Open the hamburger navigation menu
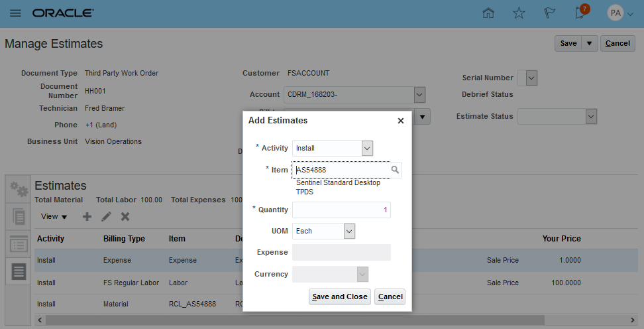Image resolution: width=644 pixels, height=329 pixels. coord(15,13)
